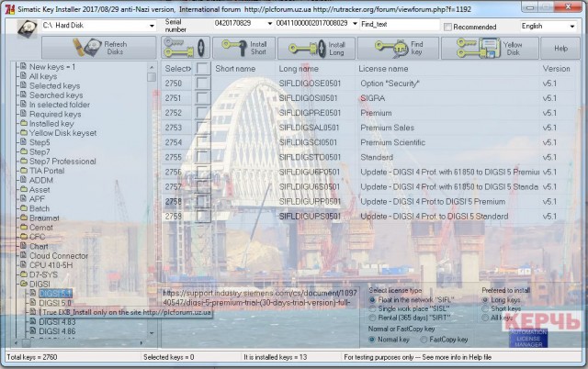Open Required keys tree item
Viewport: 588px width, 369px height.
(x=55, y=114)
